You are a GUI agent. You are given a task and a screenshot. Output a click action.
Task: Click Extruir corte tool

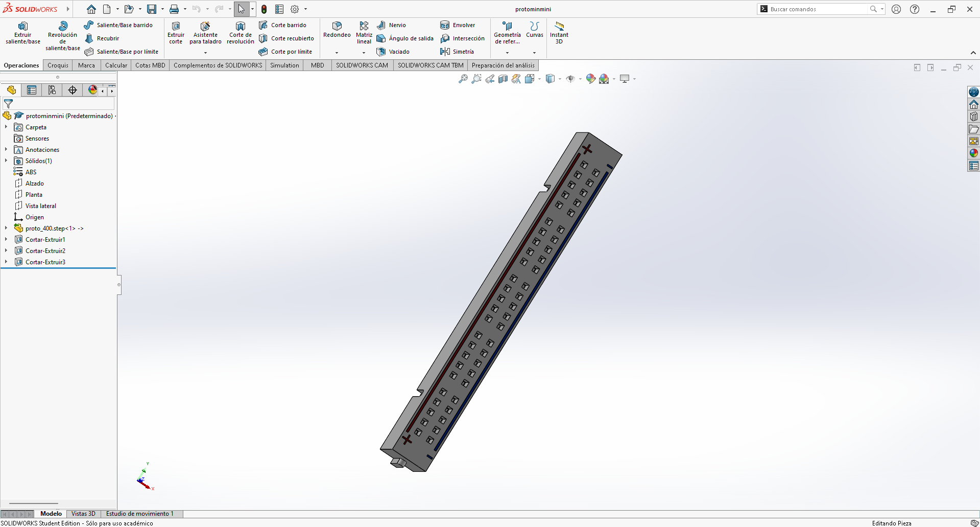click(176, 34)
